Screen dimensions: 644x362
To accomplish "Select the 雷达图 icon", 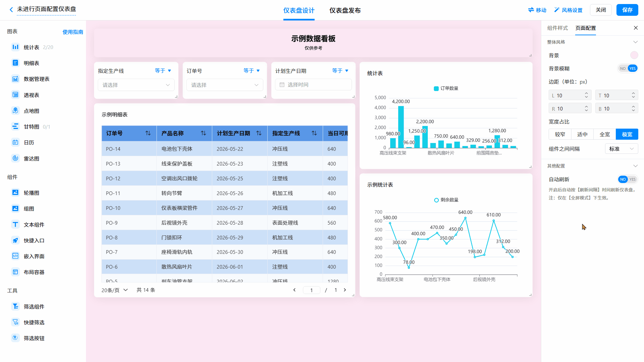I will (15, 158).
